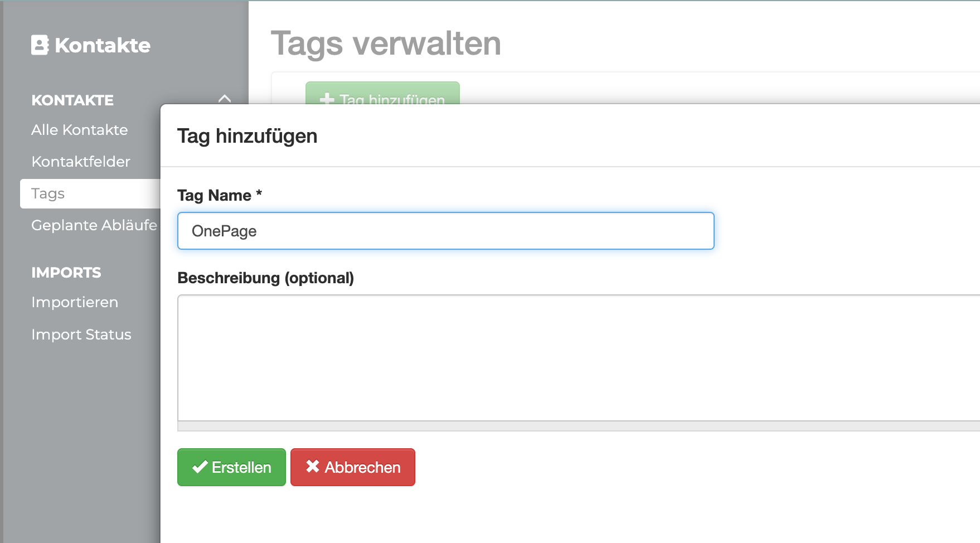Collapse the KONTAKTE section with the chevron
980x543 pixels.
point(225,99)
